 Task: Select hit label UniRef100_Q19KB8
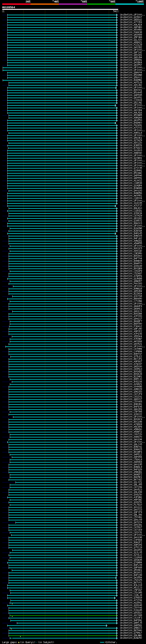[131, 278]
